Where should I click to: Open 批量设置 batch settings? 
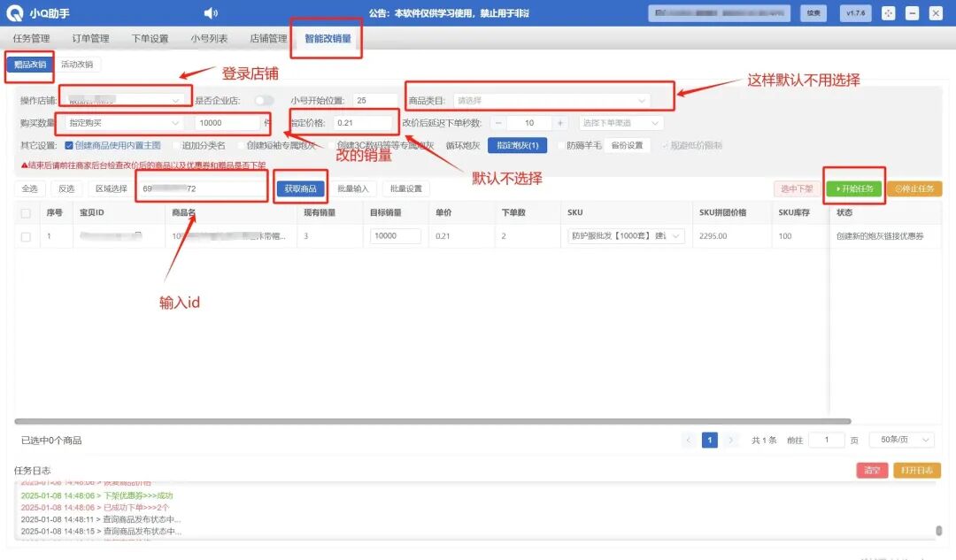(406, 189)
